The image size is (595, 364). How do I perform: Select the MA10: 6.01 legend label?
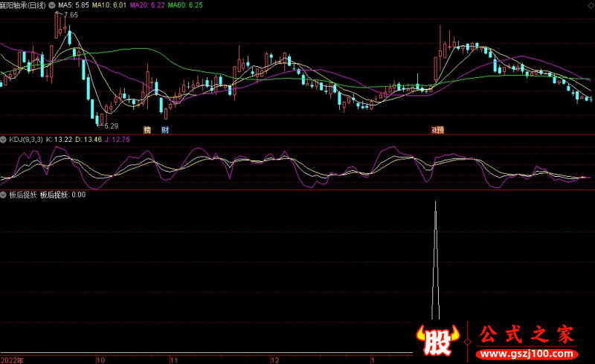tap(108, 4)
